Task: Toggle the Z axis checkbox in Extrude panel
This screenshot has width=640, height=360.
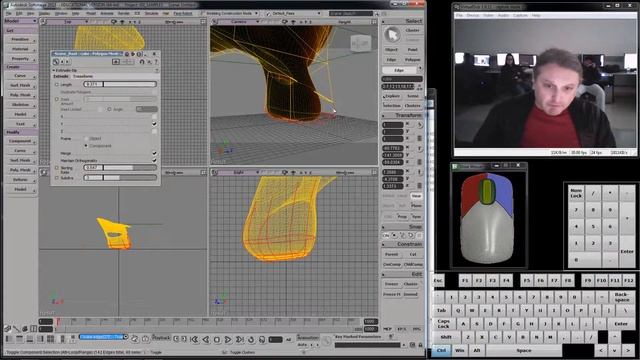Action: coord(154,131)
